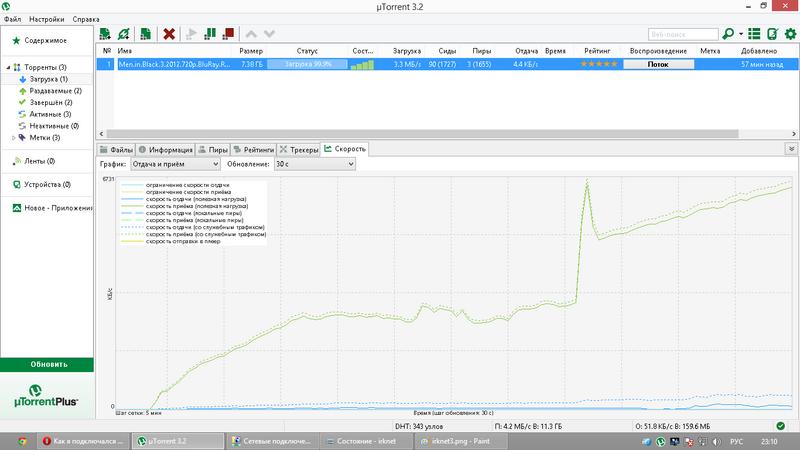
Task: Switch to the Пиры tab
Action: [213, 150]
